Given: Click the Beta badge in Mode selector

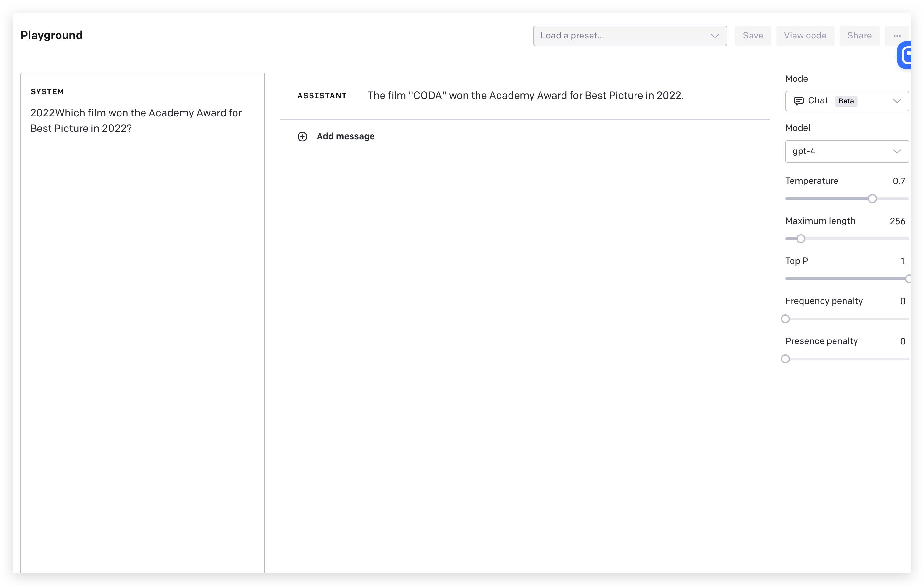Looking at the screenshot, I should (x=846, y=101).
